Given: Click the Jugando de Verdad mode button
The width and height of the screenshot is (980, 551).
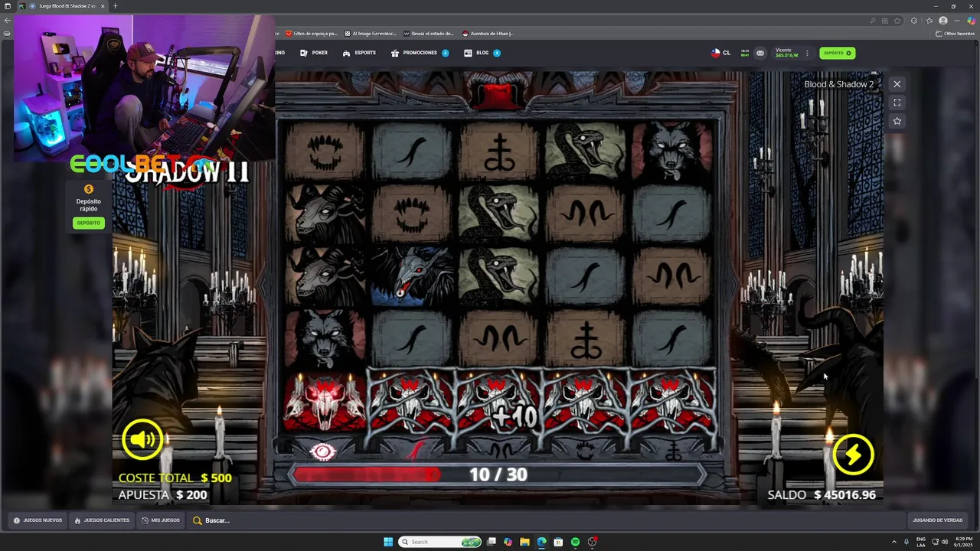Looking at the screenshot, I should click(937, 520).
